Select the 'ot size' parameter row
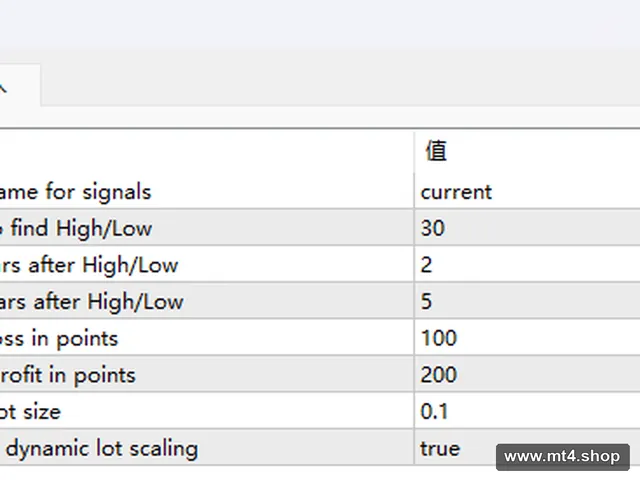The height and width of the screenshot is (480, 640). [207, 411]
